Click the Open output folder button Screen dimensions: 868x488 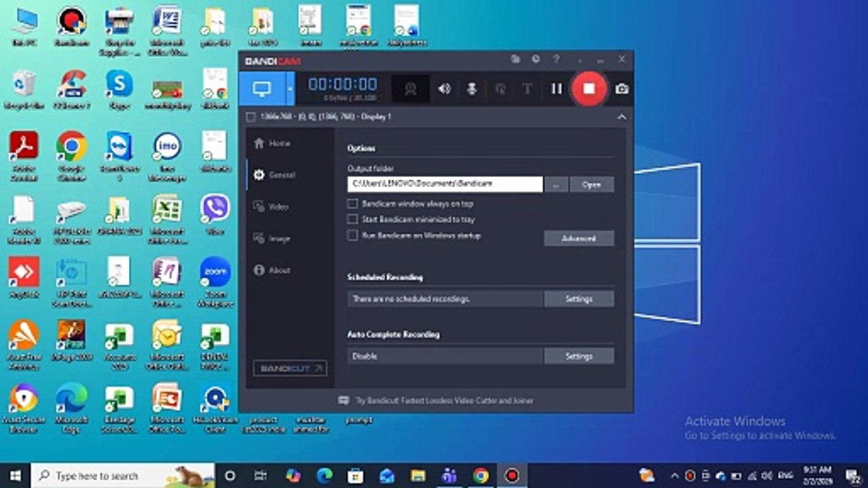pos(592,184)
